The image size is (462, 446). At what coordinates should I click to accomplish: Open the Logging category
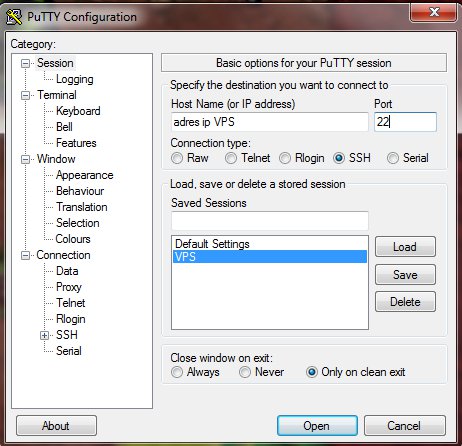75,79
